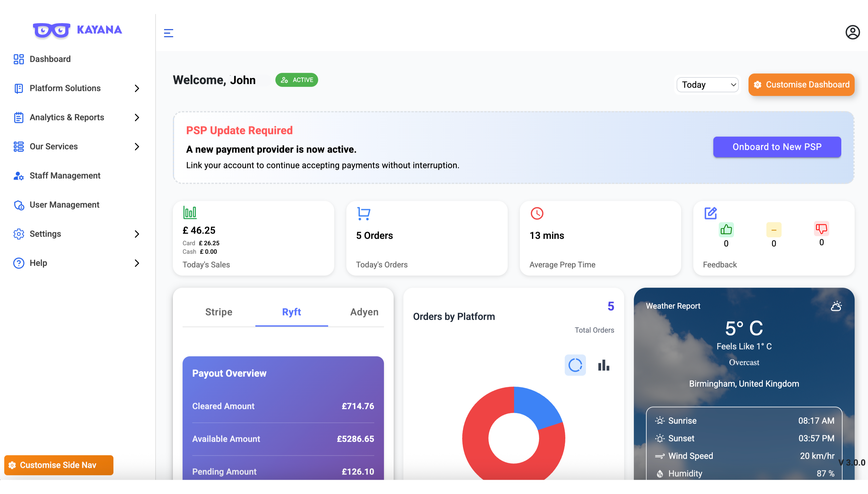Click the Cleared Amount £714.76 row

283,406
